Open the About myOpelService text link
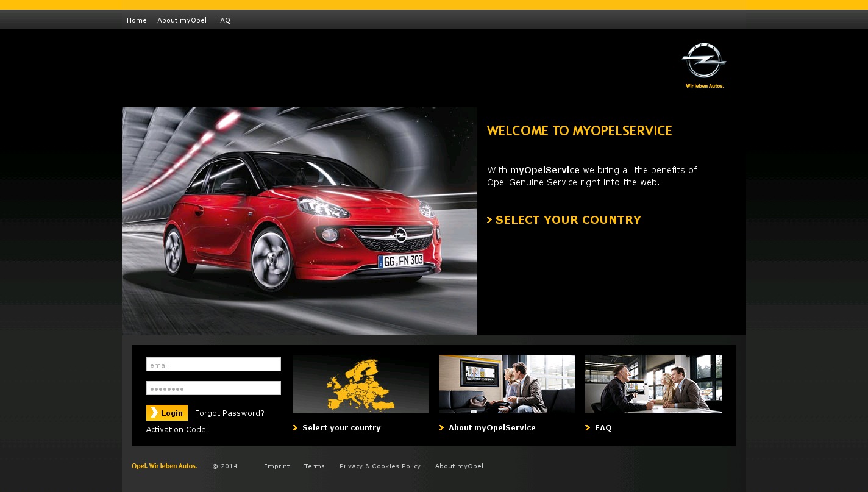Viewport: 868px width, 492px height. coord(492,428)
